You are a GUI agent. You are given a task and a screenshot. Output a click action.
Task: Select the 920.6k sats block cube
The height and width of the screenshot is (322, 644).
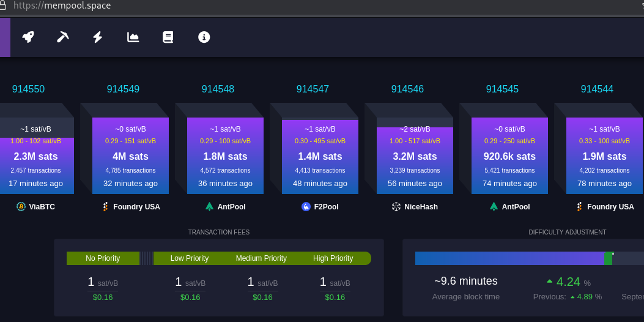coord(509,156)
